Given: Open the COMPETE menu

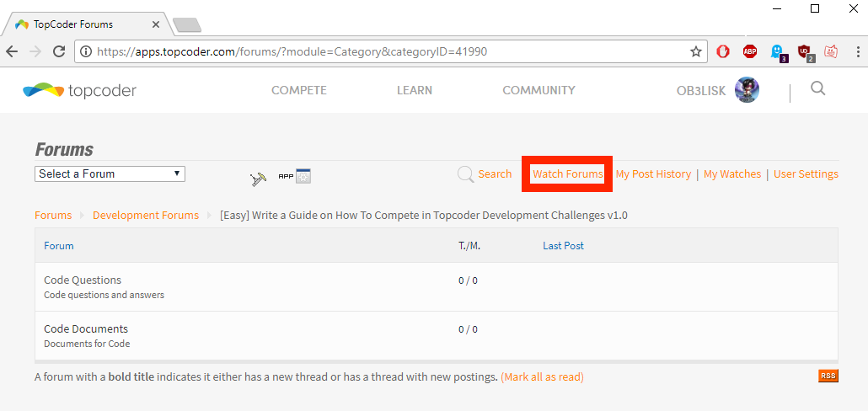Looking at the screenshot, I should tap(299, 90).
